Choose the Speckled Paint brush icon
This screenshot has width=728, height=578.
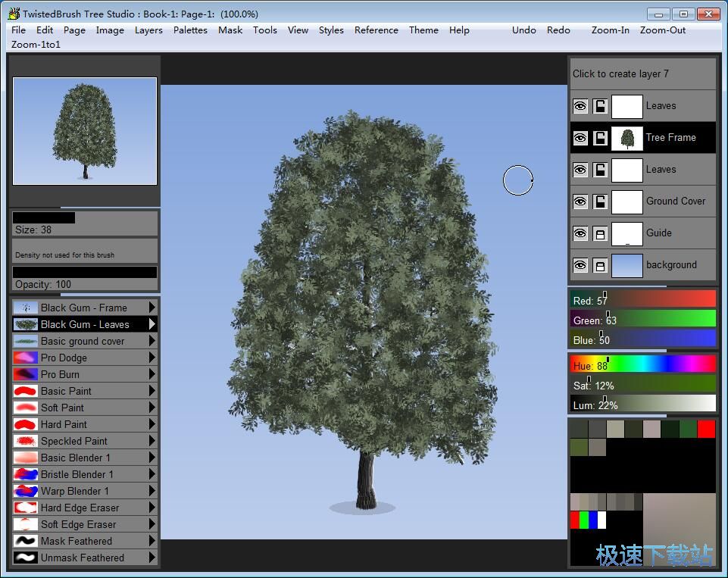26,441
